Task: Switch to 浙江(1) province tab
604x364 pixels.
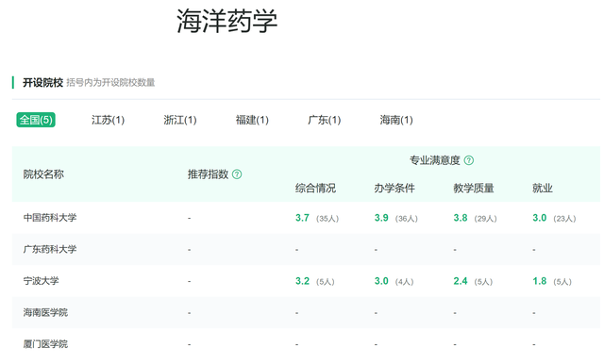Action: pos(180,120)
